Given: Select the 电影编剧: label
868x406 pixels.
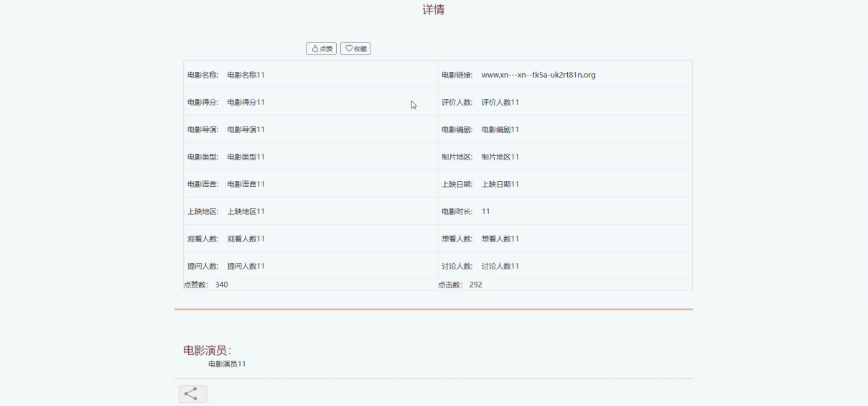Looking at the screenshot, I should pos(457,129).
